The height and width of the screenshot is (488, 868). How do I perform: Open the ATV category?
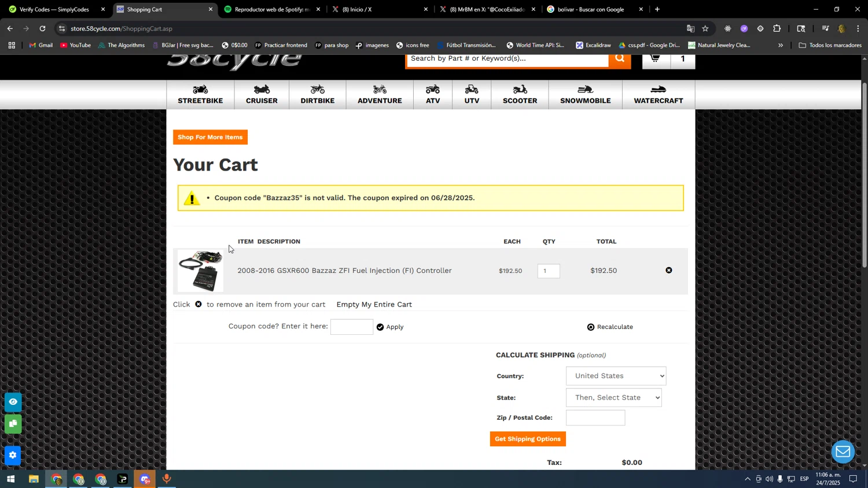[433, 94]
